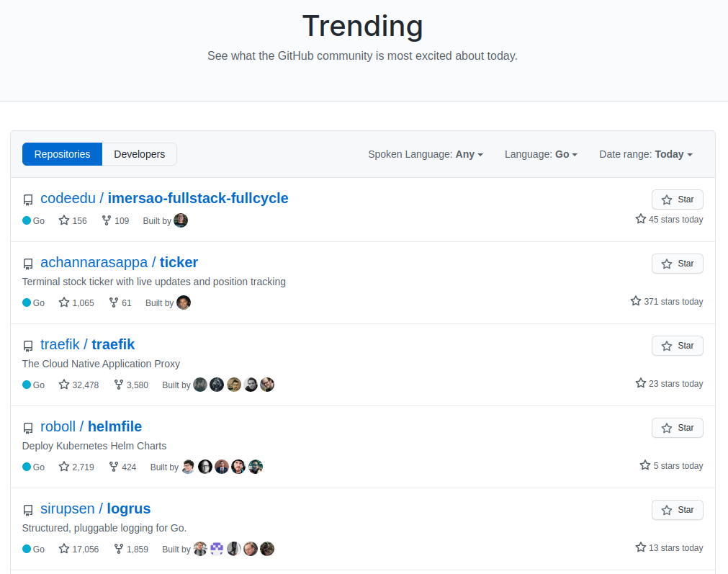Star the logrus repository

[678, 510]
